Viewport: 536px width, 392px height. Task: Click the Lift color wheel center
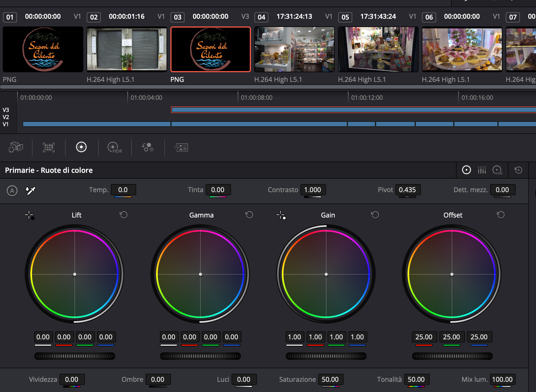pyautogui.click(x=75, y=274)
